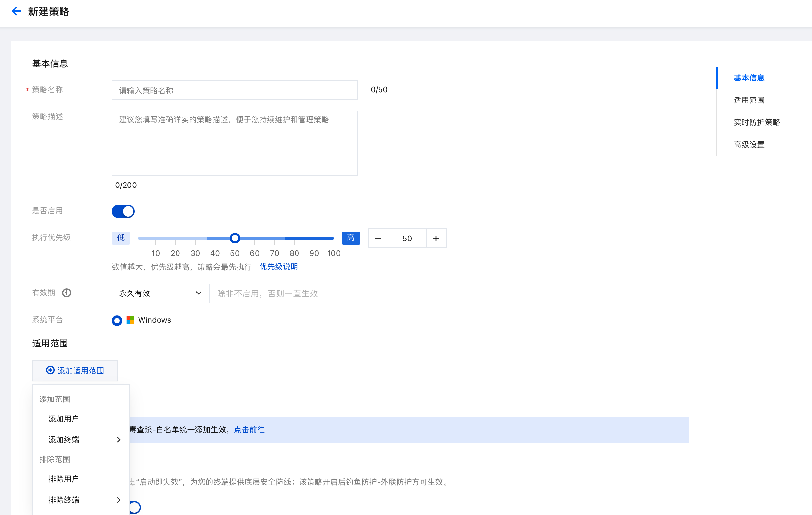Jump to 实时防护策略 in side navigation
This screenshot has height=515, width=812.
(x=757, y=122)
